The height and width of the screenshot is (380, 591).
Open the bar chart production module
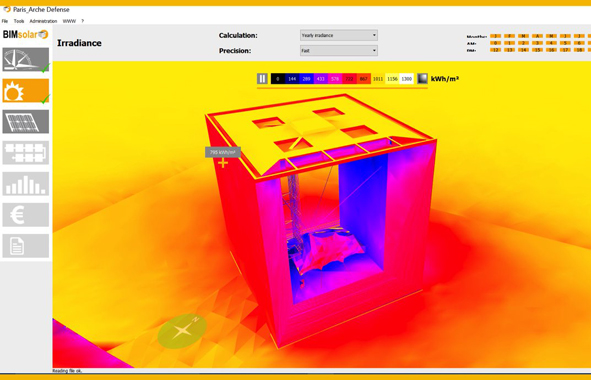coord(26,184)
